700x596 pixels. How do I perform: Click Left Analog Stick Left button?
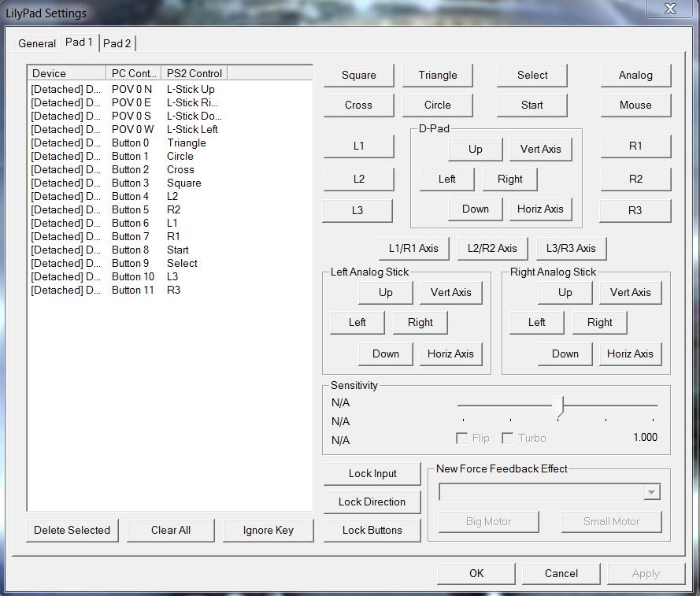[x=357, y=322]
